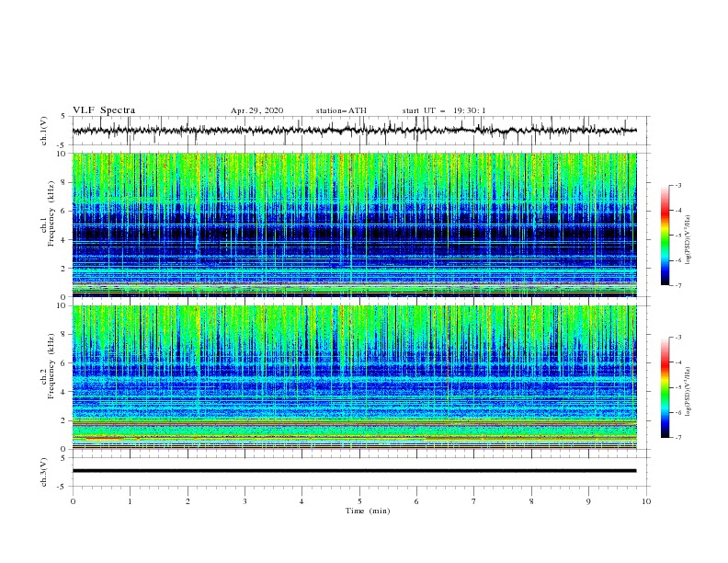This screenshot has width=728, height=563.
Task: Click the '3' tick on the Time axis
Action: click(245, 501)
